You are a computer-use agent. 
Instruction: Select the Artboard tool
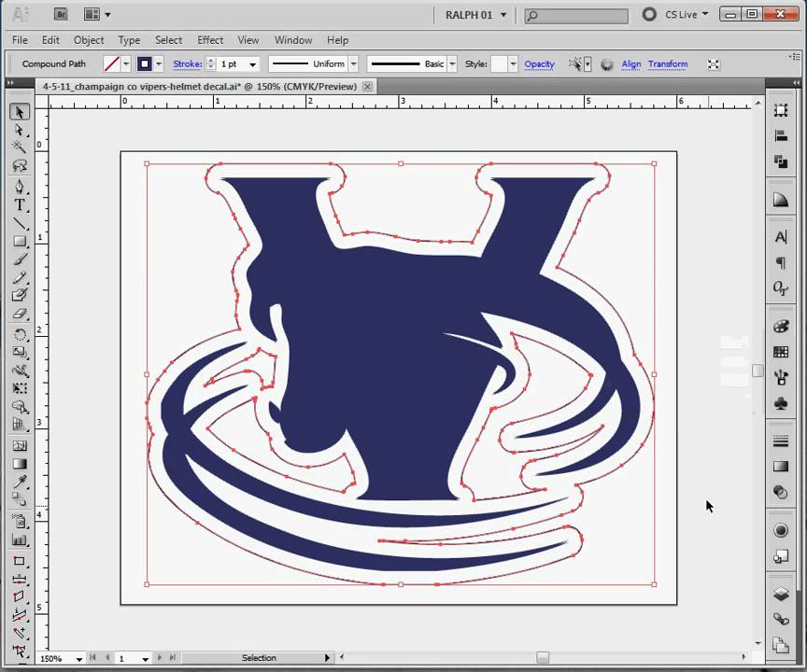20,561
